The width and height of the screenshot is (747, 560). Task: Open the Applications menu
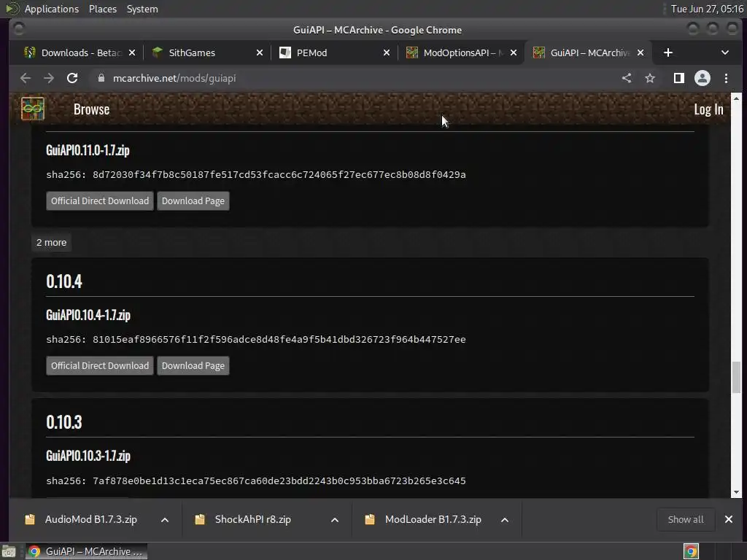[52, 9]
